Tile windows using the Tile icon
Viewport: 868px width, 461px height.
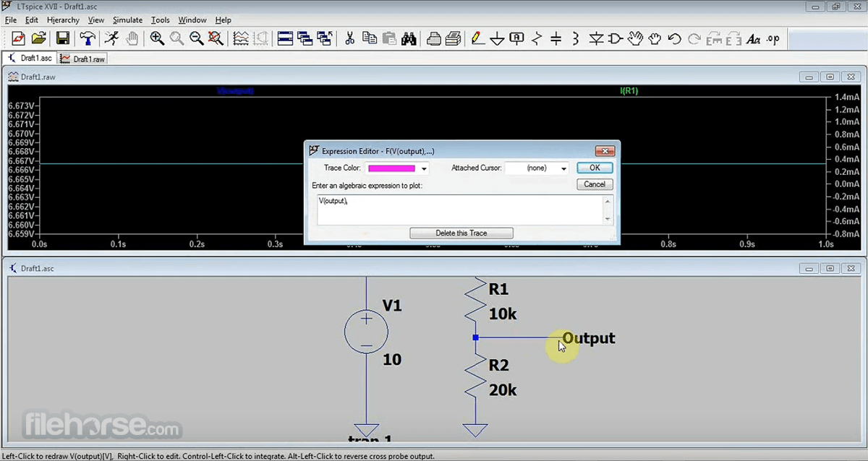click(285, 38)
